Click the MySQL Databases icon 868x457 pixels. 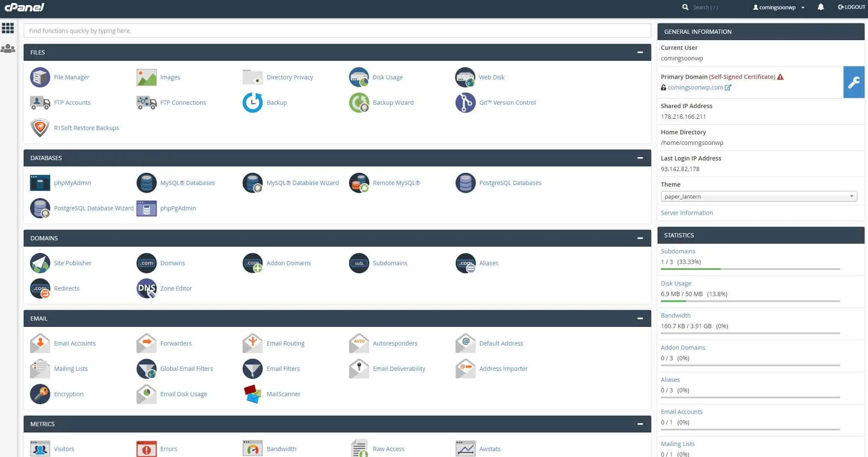147,183
